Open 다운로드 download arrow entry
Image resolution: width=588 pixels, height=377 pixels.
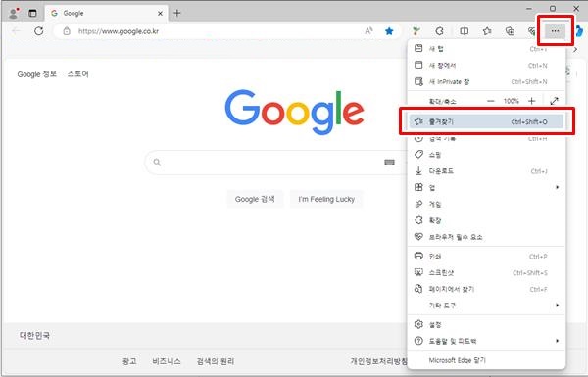click(486, 171)
